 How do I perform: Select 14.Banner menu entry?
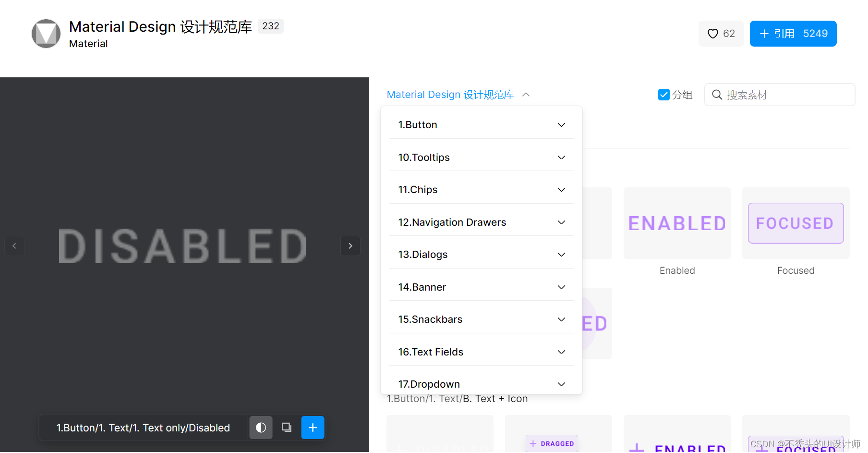coord(482,287)
